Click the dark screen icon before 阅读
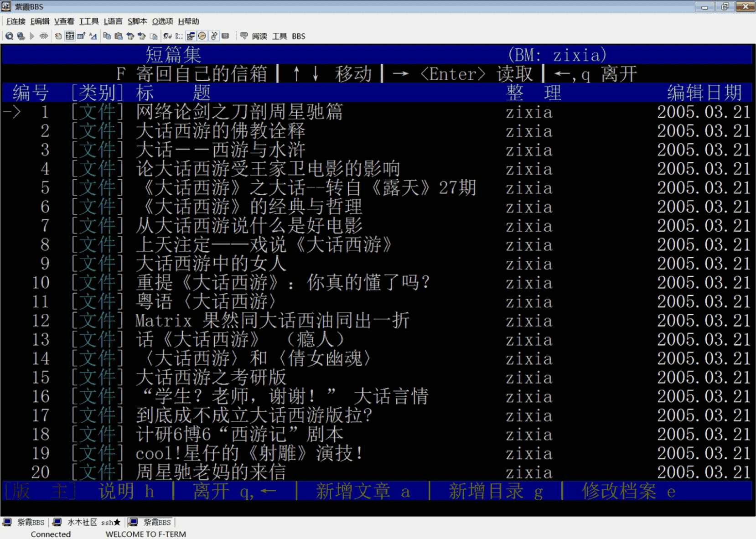 point(225,36)
